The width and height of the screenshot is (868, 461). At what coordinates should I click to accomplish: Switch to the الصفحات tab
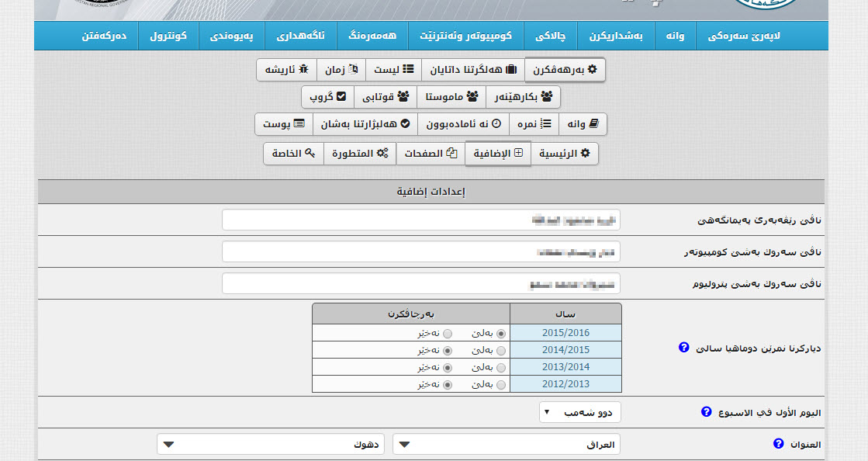click(430, 154)
